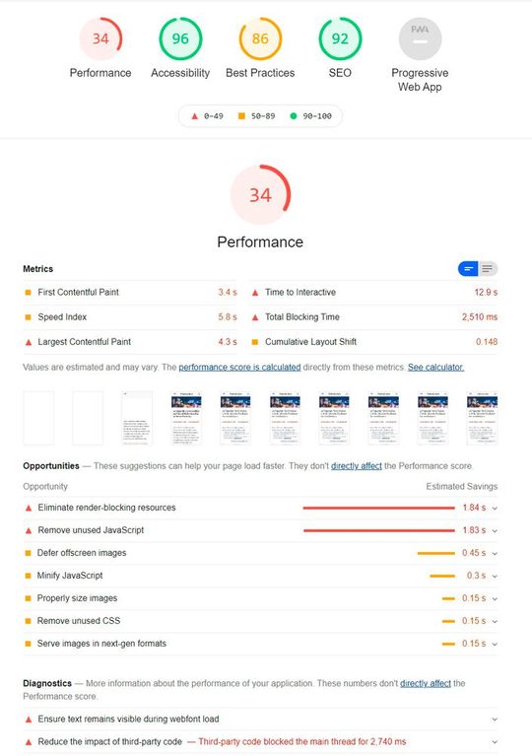532x756 pixels.
Task: Click red triangle beside Time to Interactive
Action: pyautogui.click(x=255, y=292)
